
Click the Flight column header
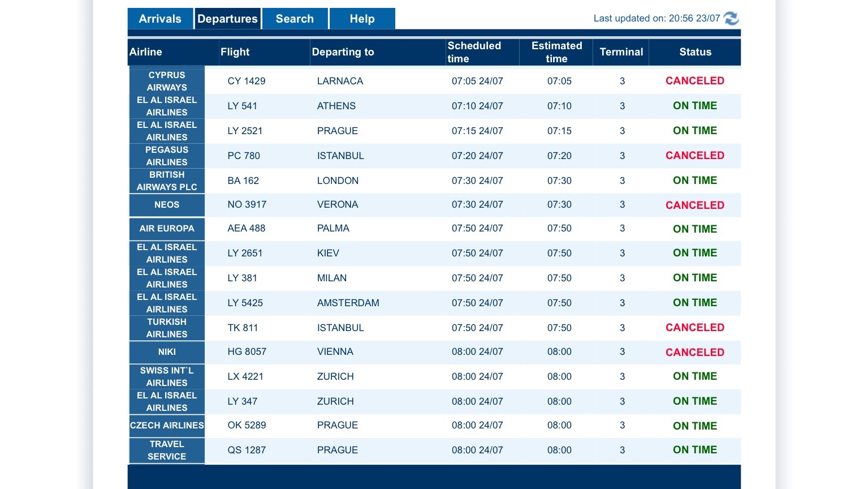tap(235, 52)
